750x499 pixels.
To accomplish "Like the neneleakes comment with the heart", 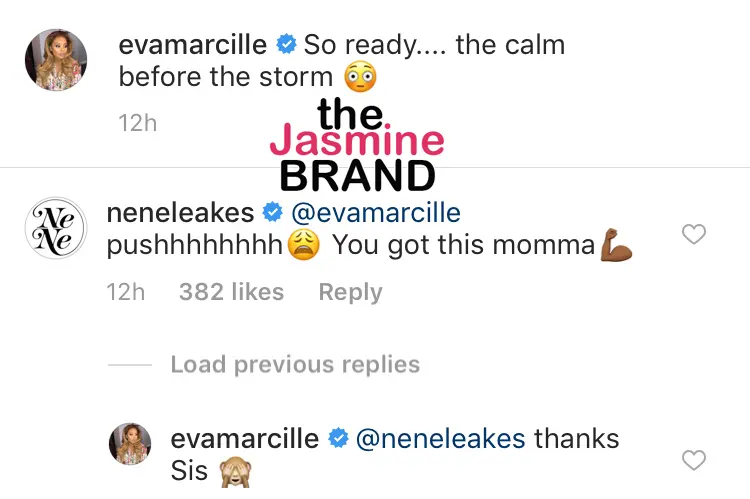I will coord(693,234).
